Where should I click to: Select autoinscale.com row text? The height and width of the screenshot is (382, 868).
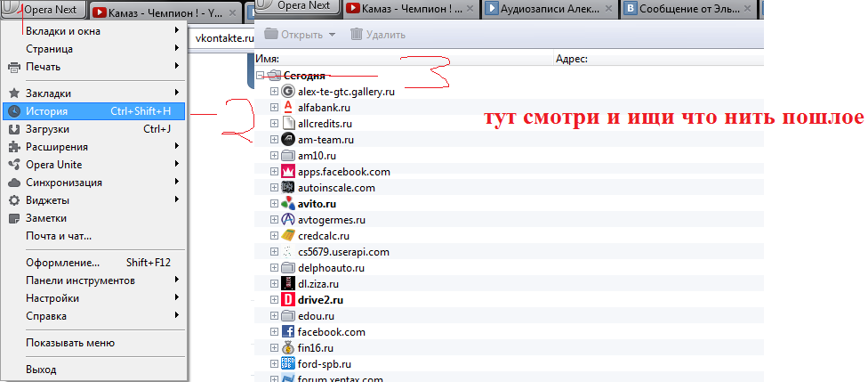tap(336, 188)
